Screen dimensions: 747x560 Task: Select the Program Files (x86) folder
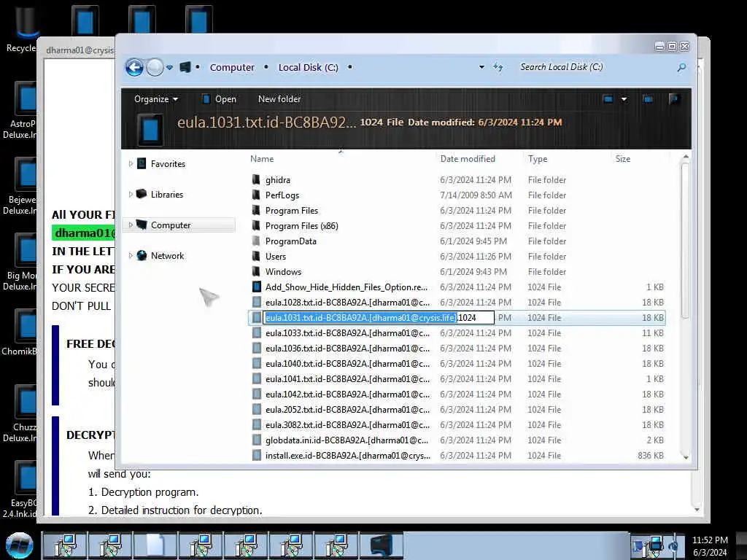[301, 226]
